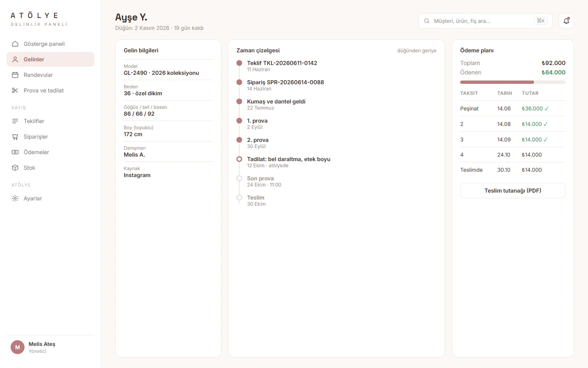
Task: Click the 2. prova timeline marker
Action: pyautogui.click(x=239, y=140)
